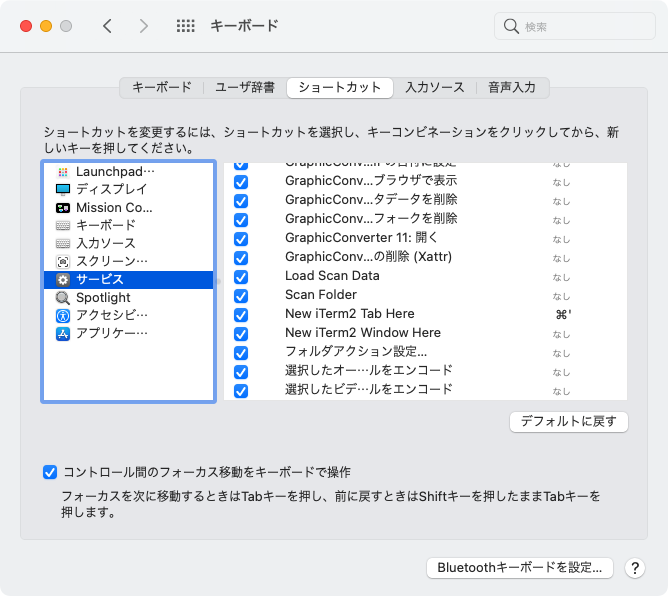Click なし shortcut for GraphicConverter 11: 開く
The height and width of the screenshot is (596, 668).
[x=561, y=239]
